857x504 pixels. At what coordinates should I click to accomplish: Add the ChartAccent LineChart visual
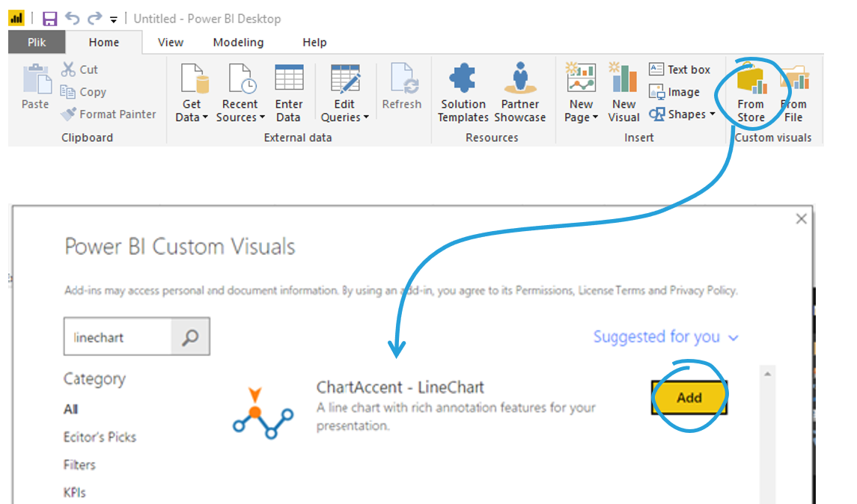click(689, 398)
